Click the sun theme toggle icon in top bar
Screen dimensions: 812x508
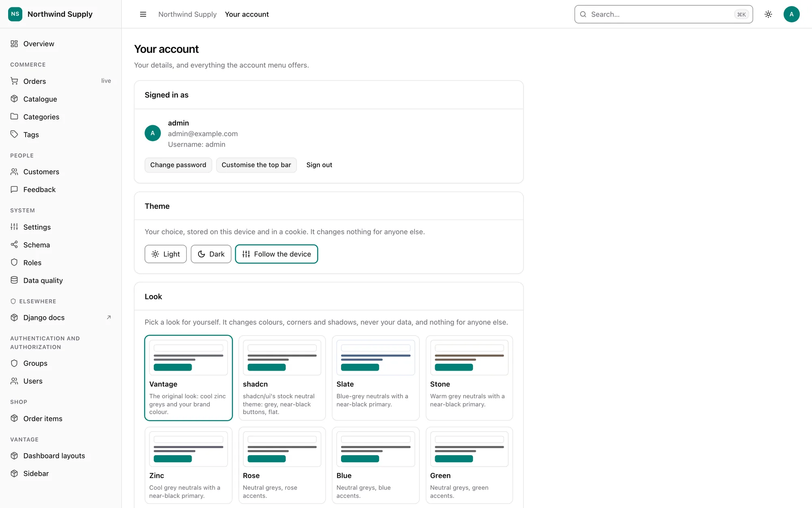pyautogui.click(x=768, y=14)
